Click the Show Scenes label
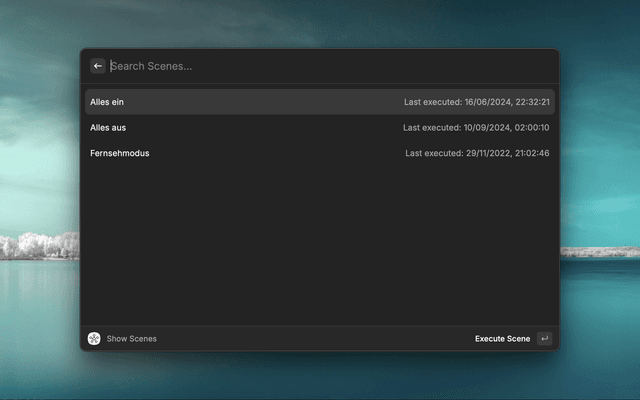This screenshot has height=400, width=640. pos(131,339)
